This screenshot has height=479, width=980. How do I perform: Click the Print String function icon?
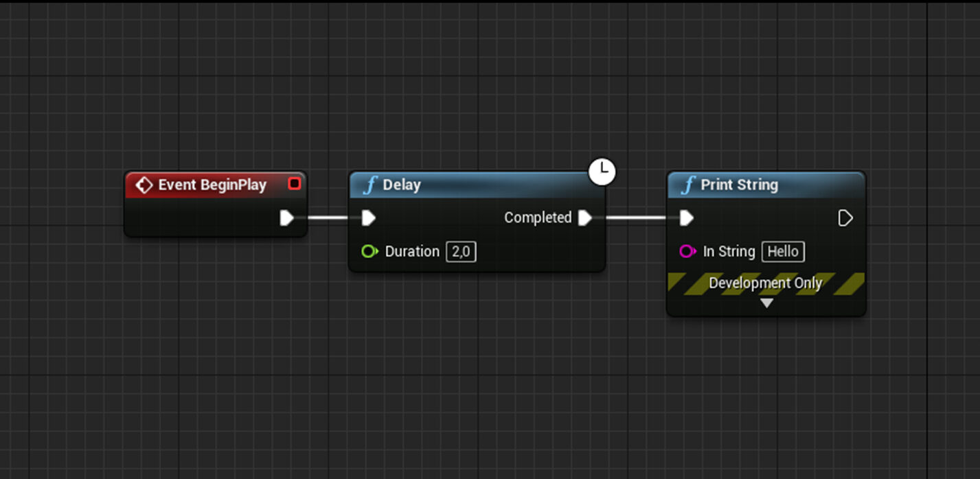click(x=688, y=185)
